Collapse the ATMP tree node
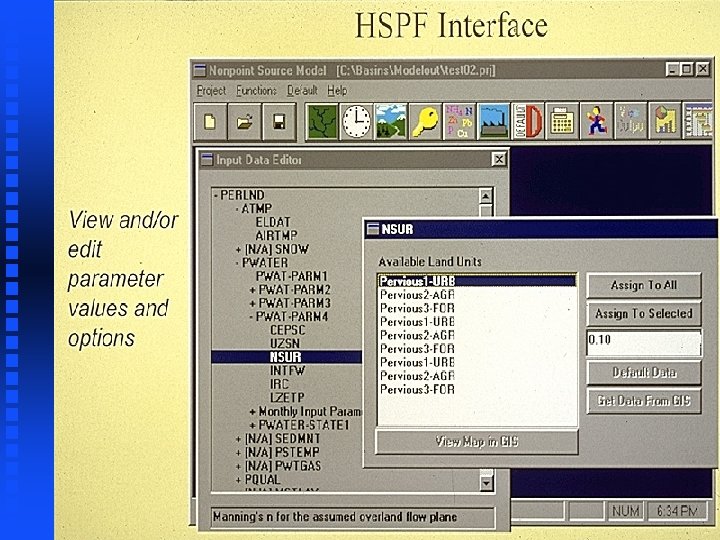720x540 pixels. pyautogui.click(x=237, y=209)
